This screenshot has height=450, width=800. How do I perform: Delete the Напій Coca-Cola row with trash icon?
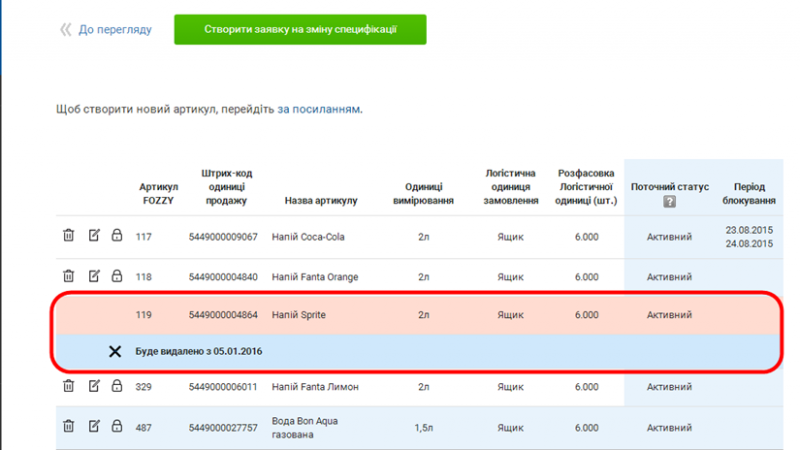click(68, 236)
